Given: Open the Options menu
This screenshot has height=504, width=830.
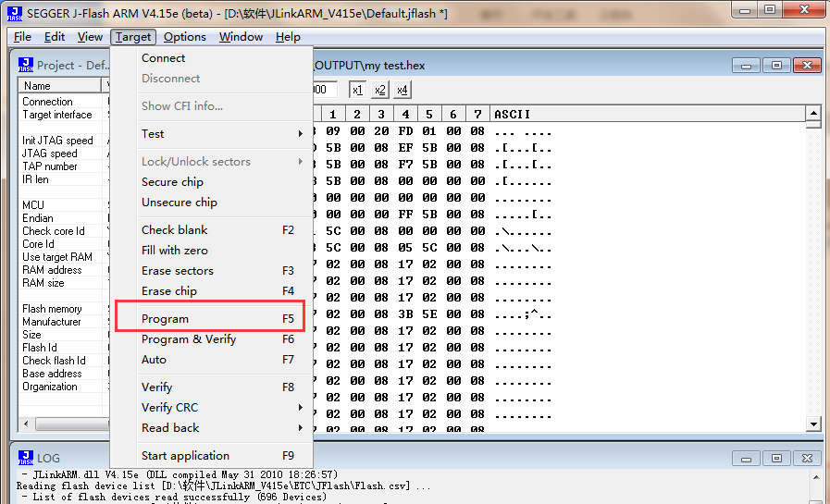Looking at the screenshot, I should [x=185, y=36].
